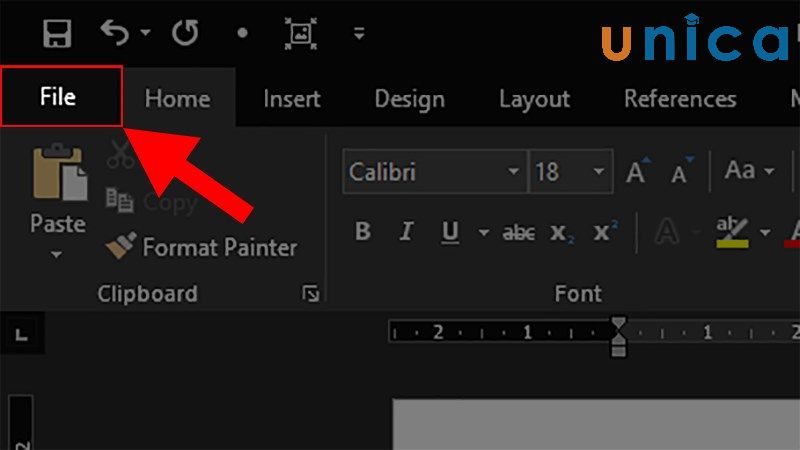
Task: Click the Save icon in Quick Access Toolbar
Action: [58, 34]
